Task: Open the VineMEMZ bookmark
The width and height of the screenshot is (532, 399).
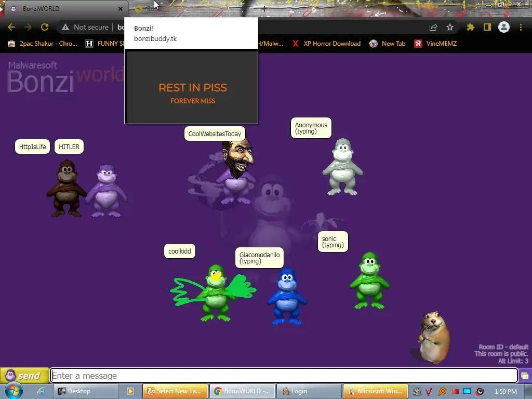Action: click(x=436, y=44)
